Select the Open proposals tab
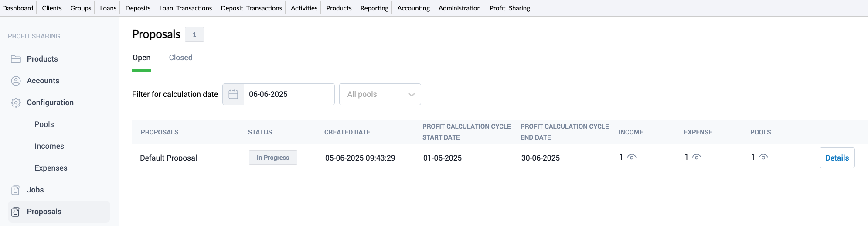 point(141,58)
